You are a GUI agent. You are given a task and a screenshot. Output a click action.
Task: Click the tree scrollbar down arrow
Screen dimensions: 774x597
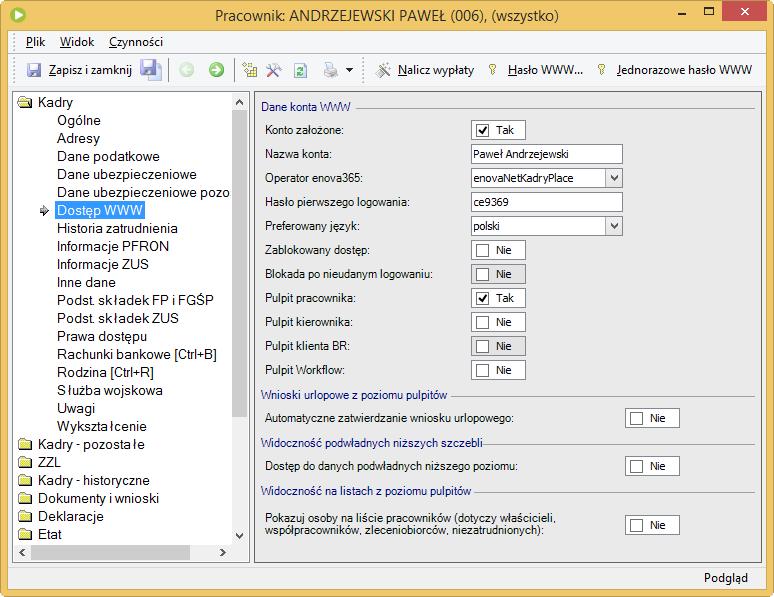point(239,536)
